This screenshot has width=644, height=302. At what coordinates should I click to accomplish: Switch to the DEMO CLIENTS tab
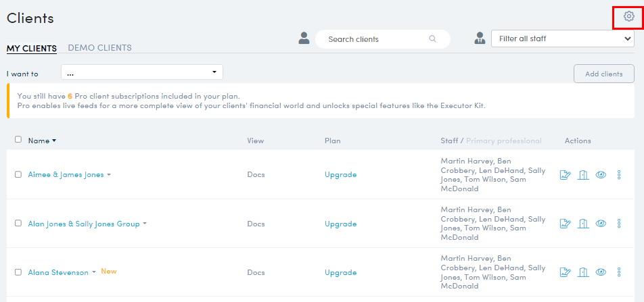tap(100, 48)
